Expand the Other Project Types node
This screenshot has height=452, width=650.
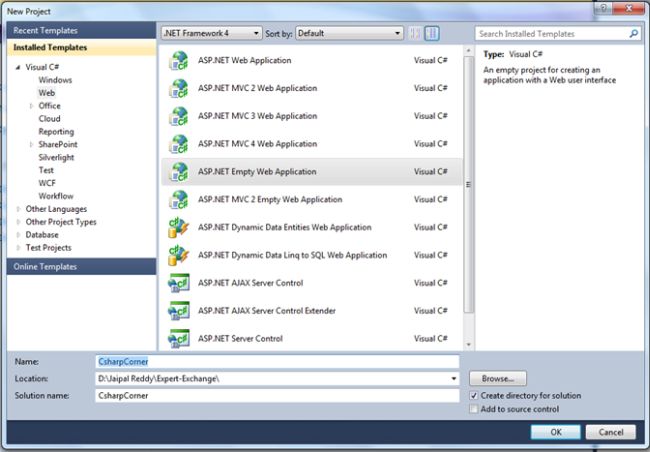coord(18,222)
